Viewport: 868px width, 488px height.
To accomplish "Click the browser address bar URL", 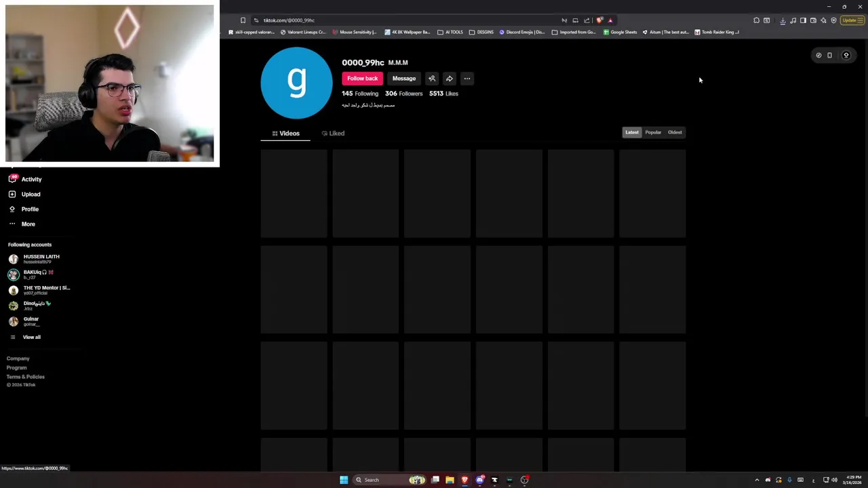I will pyautogui.click(x=289, y=20).
